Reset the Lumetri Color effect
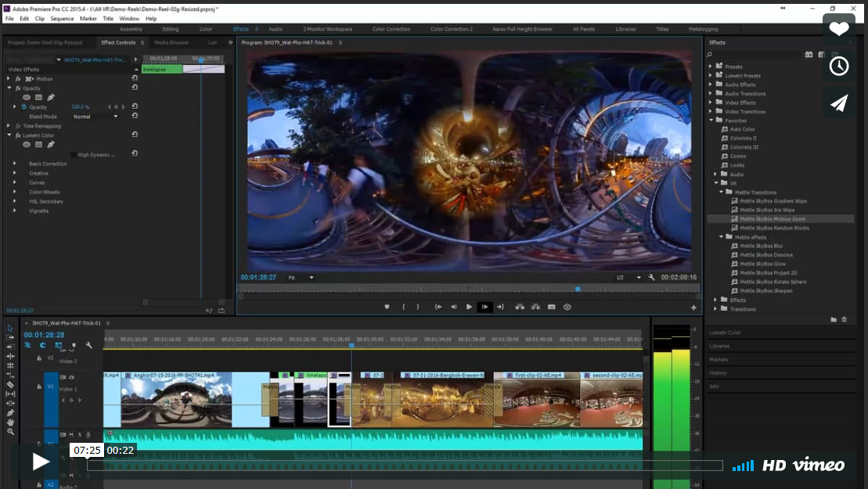 click(135, 135)
